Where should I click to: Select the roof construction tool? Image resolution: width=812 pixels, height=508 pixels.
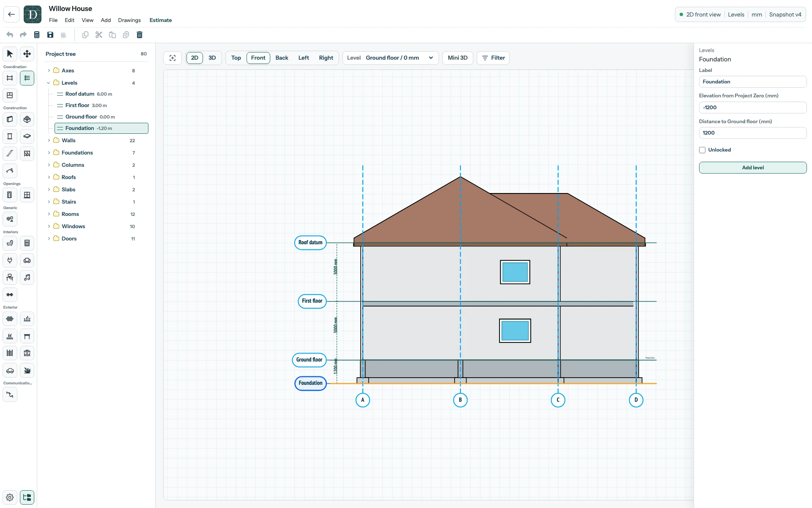click(10, 171)
